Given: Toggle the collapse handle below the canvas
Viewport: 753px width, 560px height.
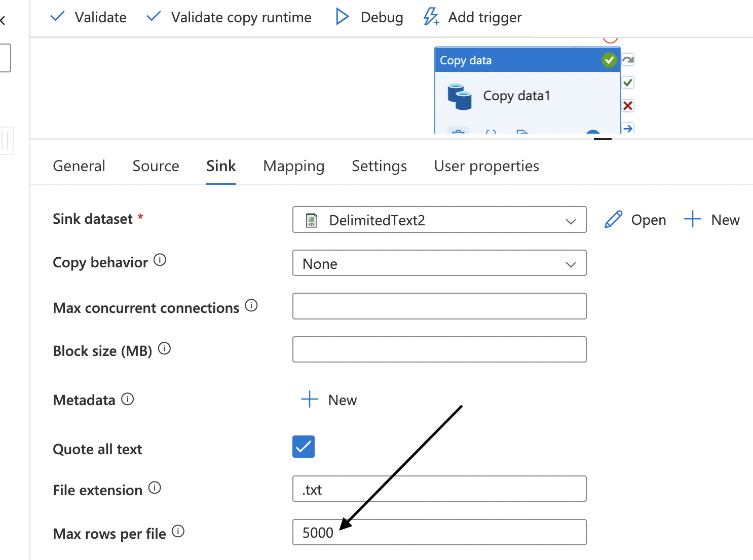Looking at the screenshot, I should click(x=603, y=138).
